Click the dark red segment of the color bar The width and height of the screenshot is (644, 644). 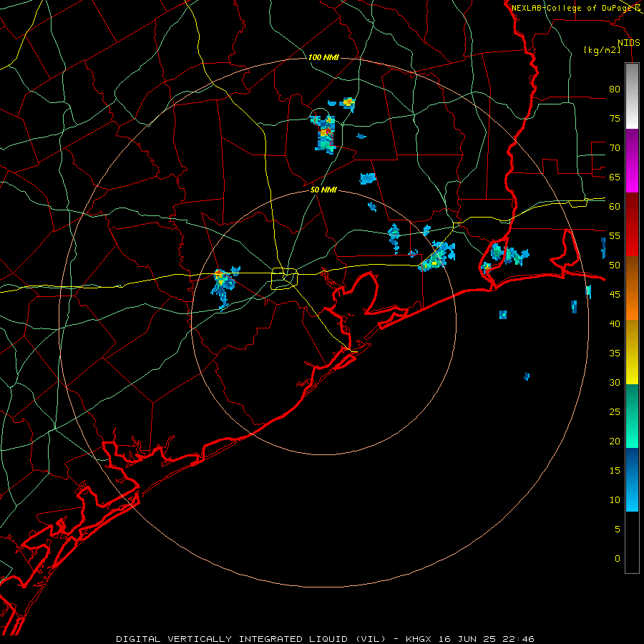coord(632,225)
